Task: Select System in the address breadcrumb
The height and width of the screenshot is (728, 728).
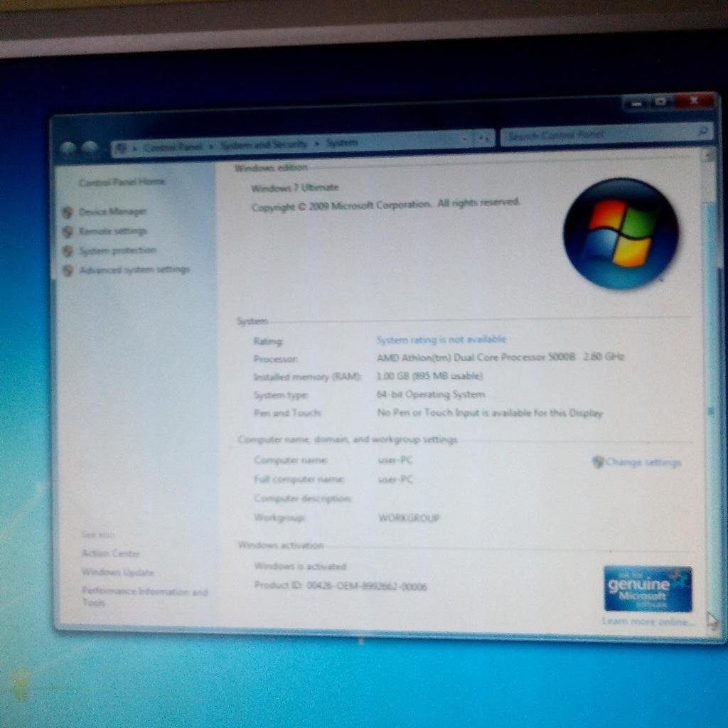Action: tap(342, 142)
